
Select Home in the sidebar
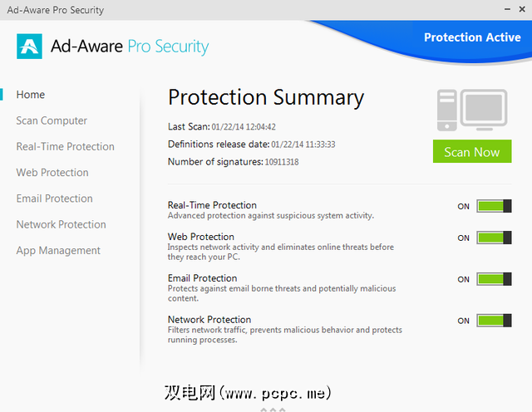click(x=31, y=95)
